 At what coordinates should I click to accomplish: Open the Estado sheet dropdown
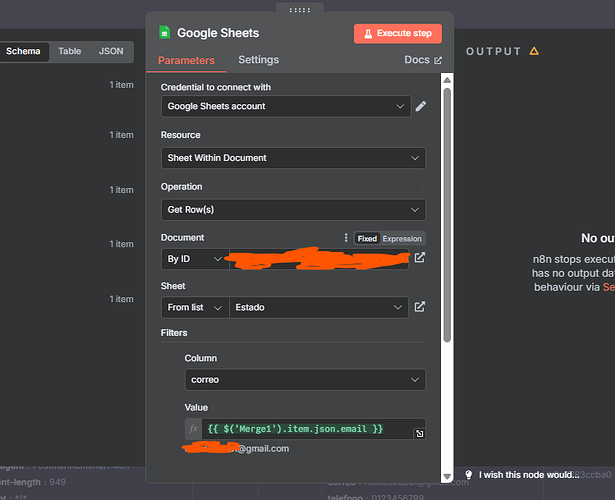[x=318, y=307]
